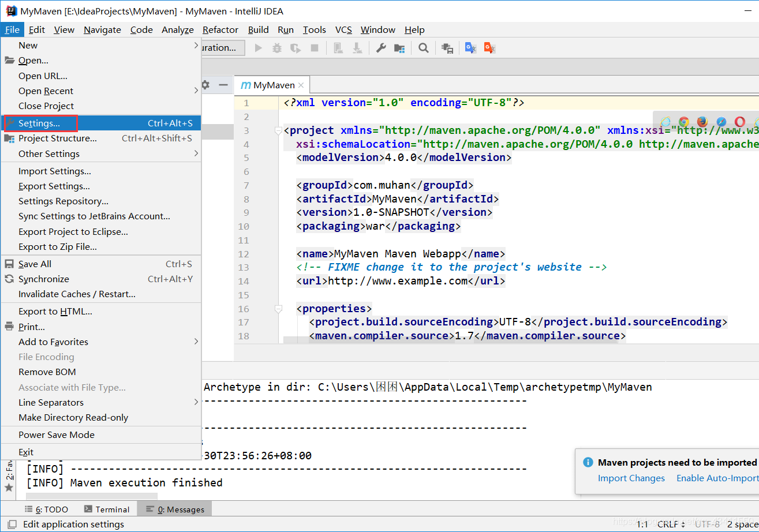The height and width of the screenshot is (532, 759).
Task: Select Synchronize in File menu
Action: pyautogui.click(x=101, y=279)
